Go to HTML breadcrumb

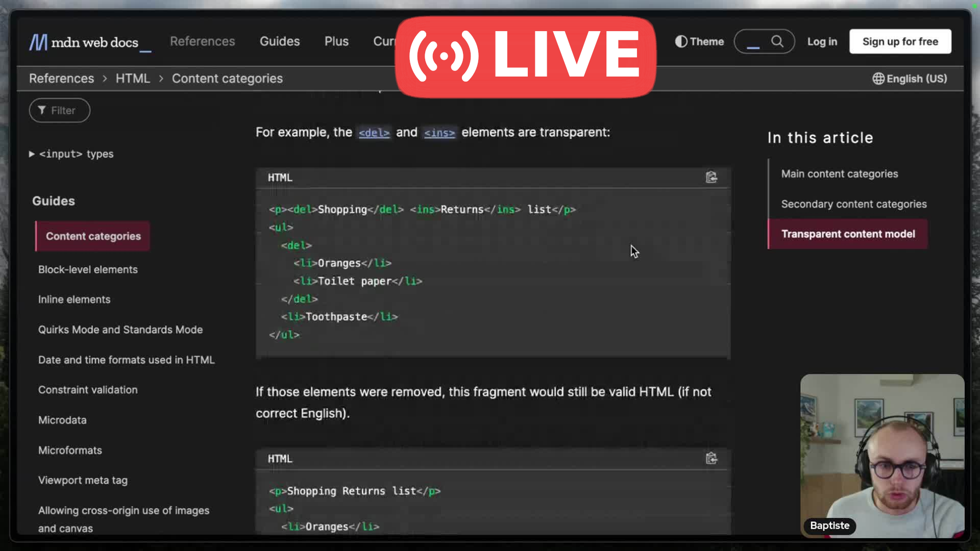click(133, 79)
